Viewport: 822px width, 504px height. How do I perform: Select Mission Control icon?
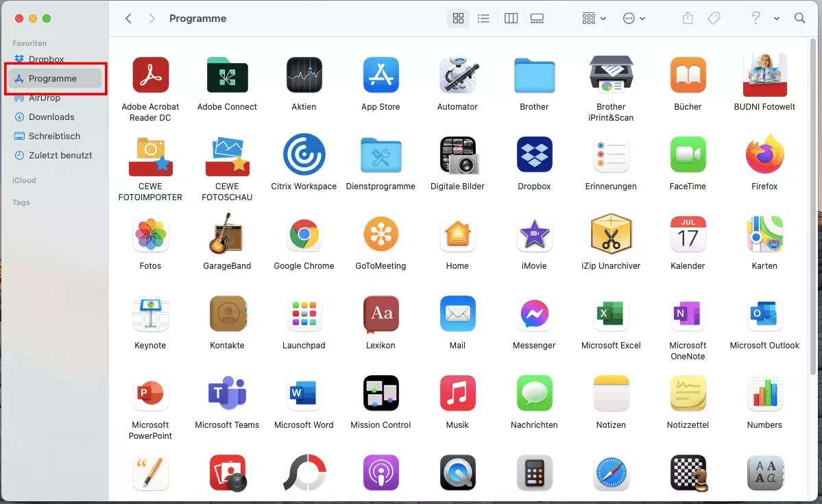pos(380,394)
